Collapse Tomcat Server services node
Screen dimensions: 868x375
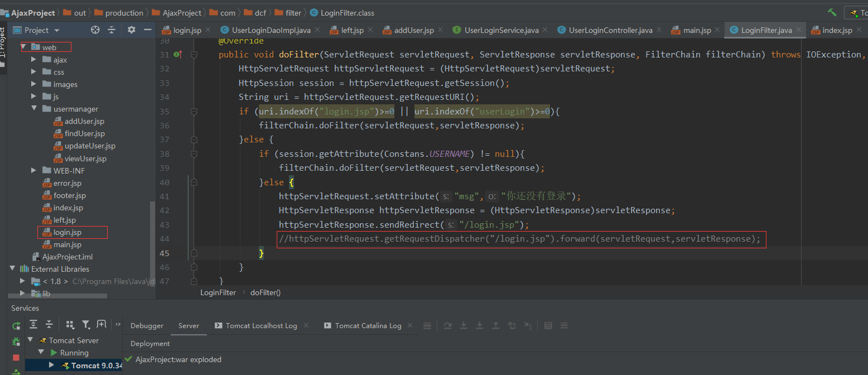(31, 340)
